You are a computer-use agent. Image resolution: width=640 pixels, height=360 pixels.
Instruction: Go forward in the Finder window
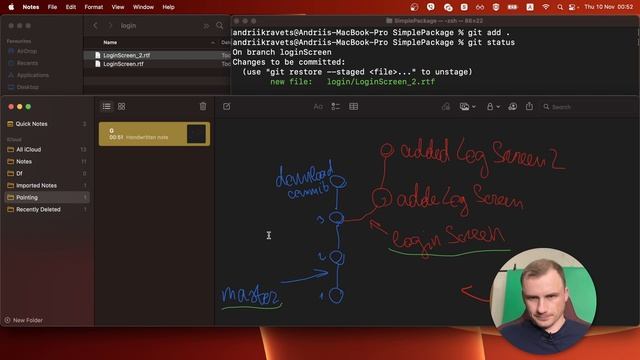[x=110, y=25]
